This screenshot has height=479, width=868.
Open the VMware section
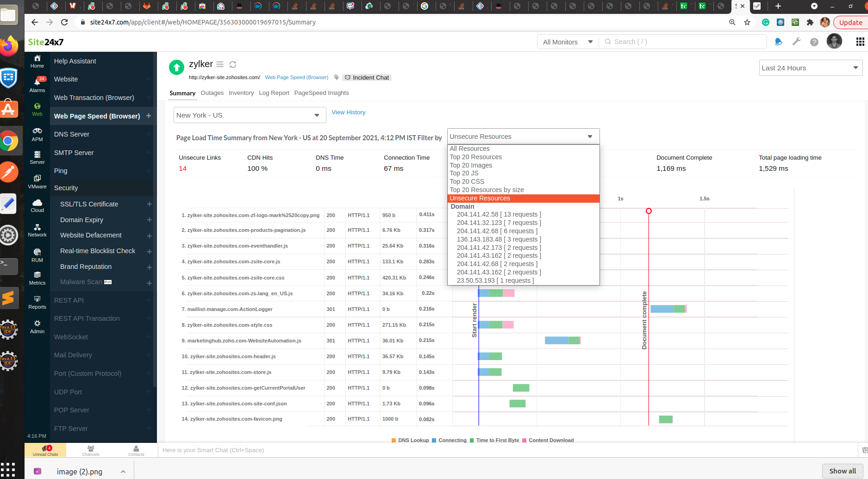tap(37, 182)
